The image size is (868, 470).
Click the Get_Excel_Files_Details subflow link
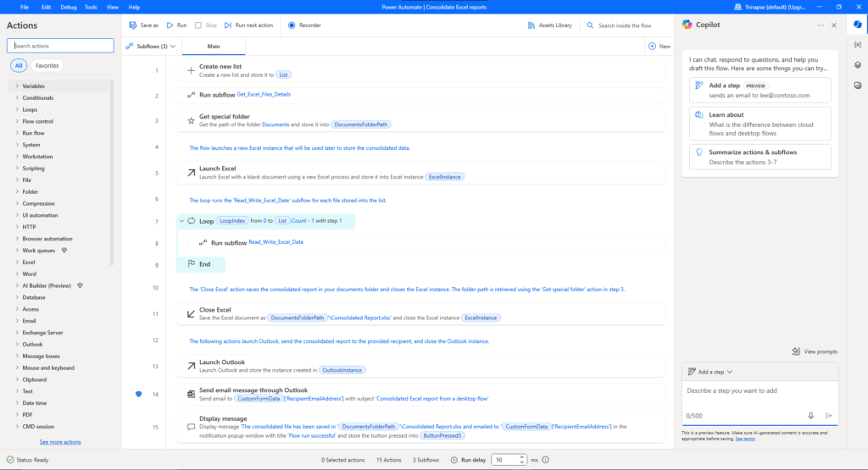[x=264, y=95]
